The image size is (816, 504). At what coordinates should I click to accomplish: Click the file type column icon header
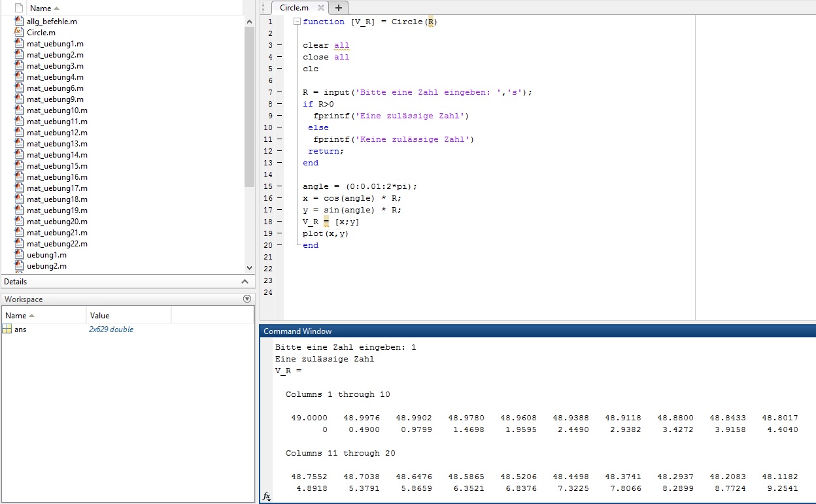19,8
